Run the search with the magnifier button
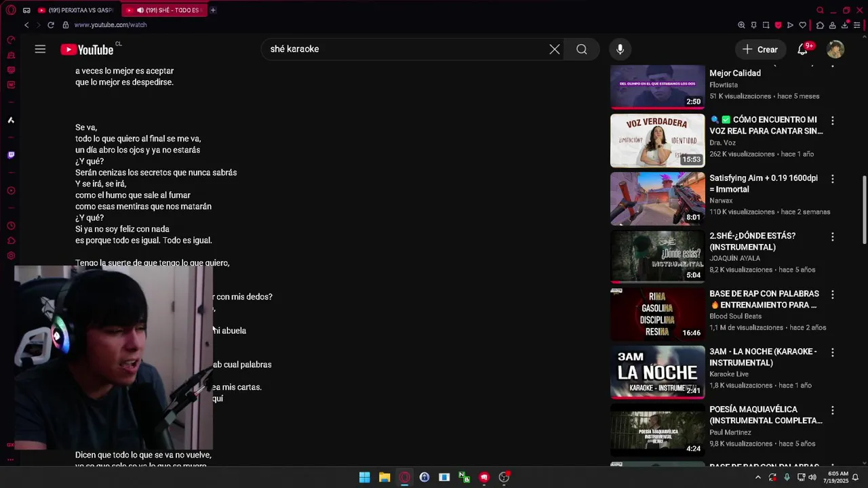The height and width of the screenshot is (488, 868). [x=582, y=49]
